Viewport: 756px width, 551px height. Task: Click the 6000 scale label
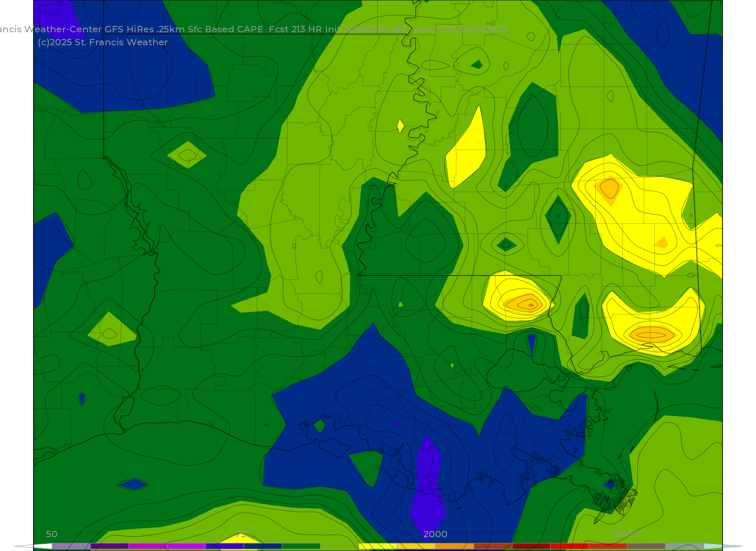[627, 534]
